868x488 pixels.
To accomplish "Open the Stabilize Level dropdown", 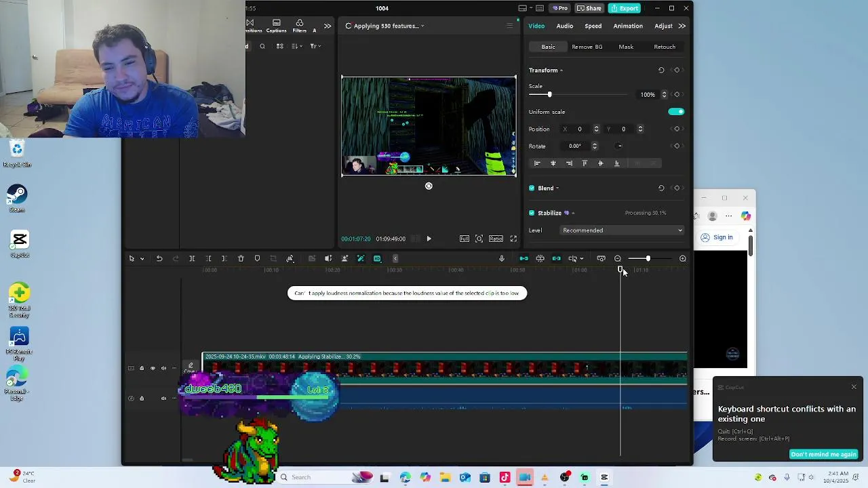I will [x=623, y=230].
